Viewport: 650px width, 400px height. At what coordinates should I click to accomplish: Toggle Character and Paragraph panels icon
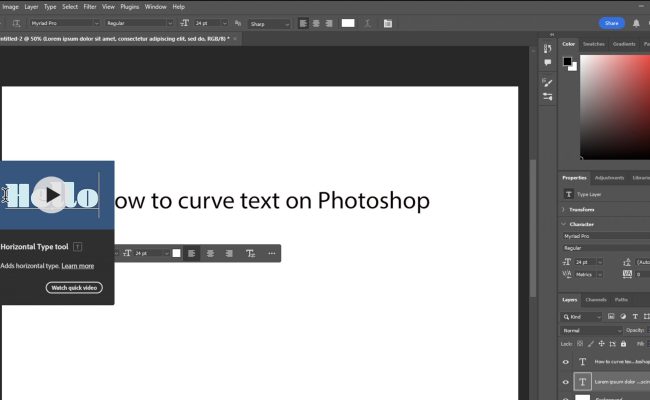(388, 23)
